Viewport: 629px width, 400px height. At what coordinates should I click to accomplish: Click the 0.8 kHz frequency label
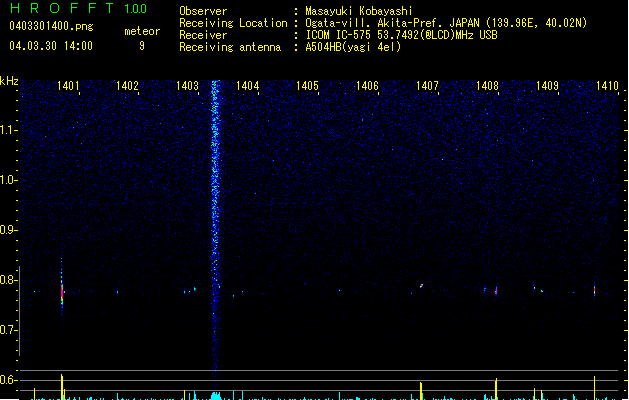[x=9, y=280]
